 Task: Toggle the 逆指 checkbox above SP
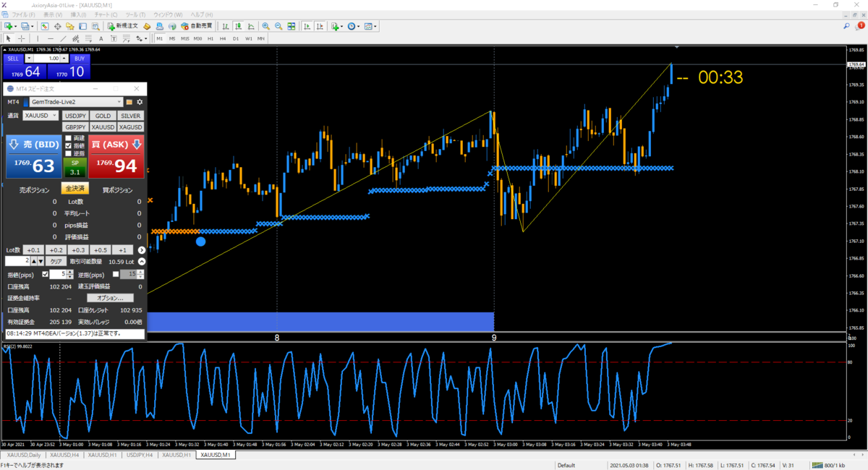click(x=69, y=153)
